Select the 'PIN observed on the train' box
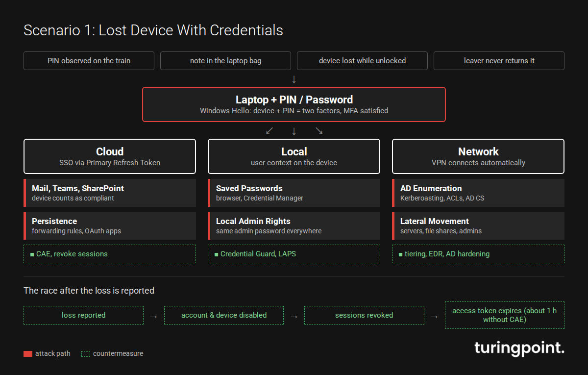588x375 pixels. point(89,61)
